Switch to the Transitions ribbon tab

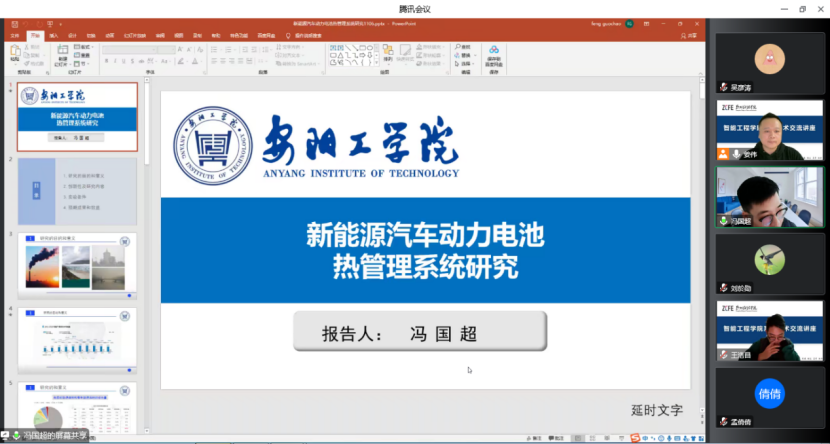click(x=91, y=36)
